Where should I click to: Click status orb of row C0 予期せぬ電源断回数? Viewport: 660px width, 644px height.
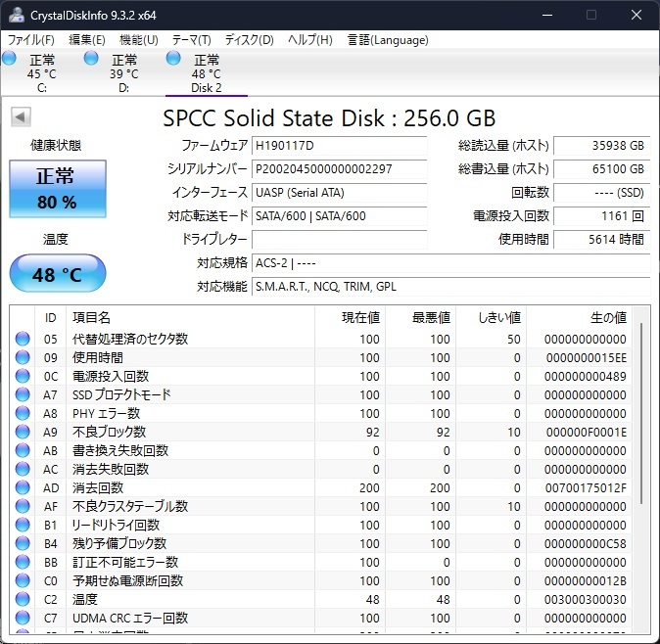(23, 580)
